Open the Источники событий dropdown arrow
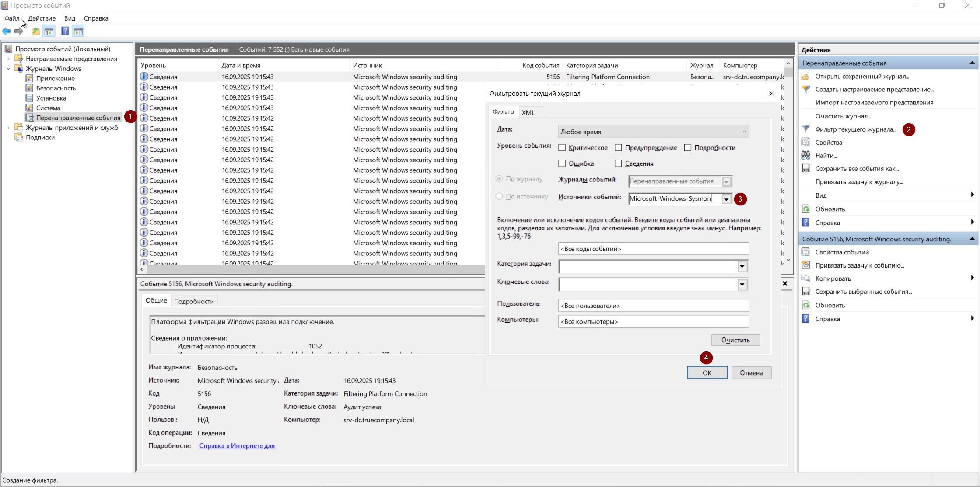This screenshot has width=980, height=487. pos(726,199)
